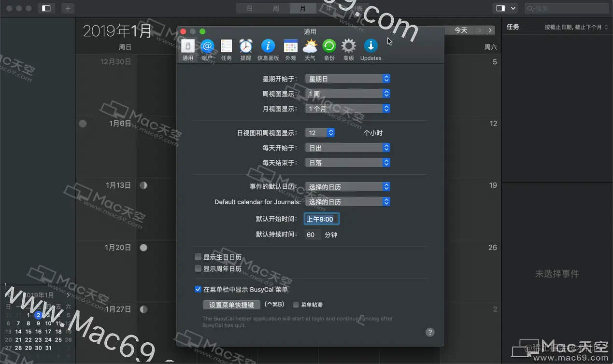This screenshot has width=613, height=364.
Task: Click the half moon icon on 1月13日
Action: (143, 185)
